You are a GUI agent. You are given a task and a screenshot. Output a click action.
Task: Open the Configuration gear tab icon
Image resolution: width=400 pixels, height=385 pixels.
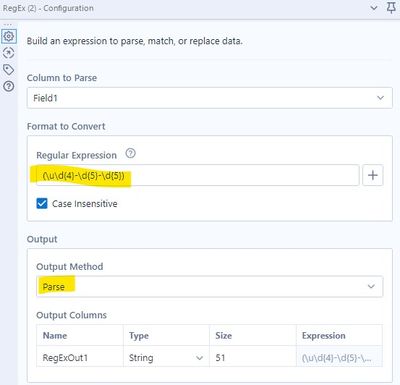tap(9, 36)
